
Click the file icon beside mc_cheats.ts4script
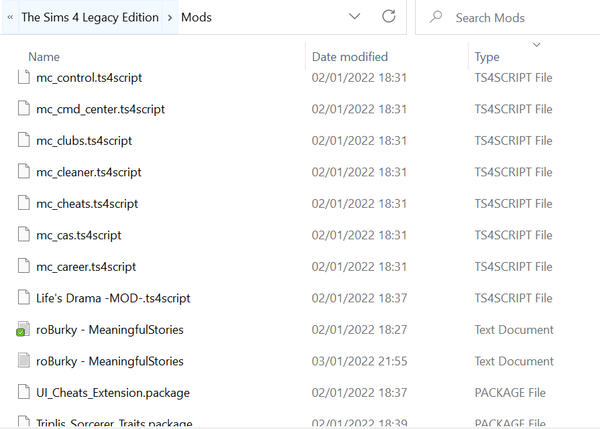point(24,203)
